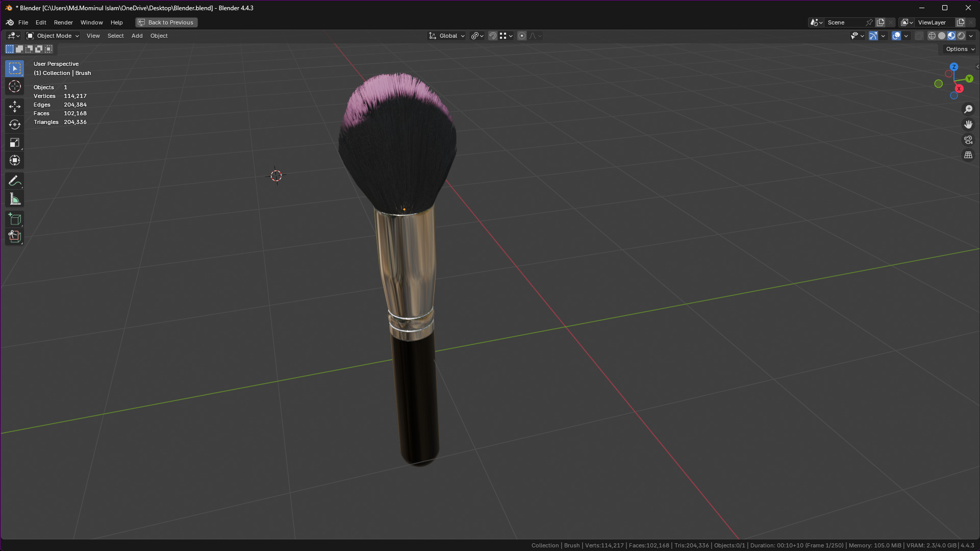The height and width of the screenshot is (551, 980).
Task: Click the red X axis on navigation gizmo
Action: click(x=959, y=89)
